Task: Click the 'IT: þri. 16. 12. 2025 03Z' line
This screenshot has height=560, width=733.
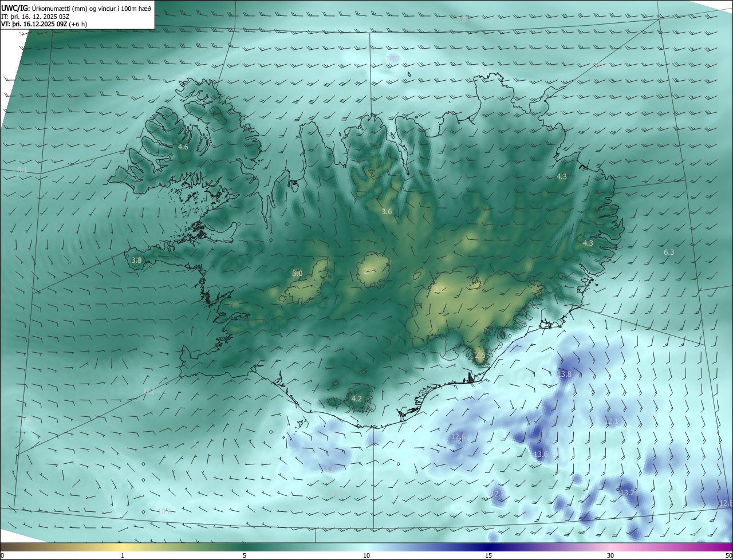Action: coord(36,17)
